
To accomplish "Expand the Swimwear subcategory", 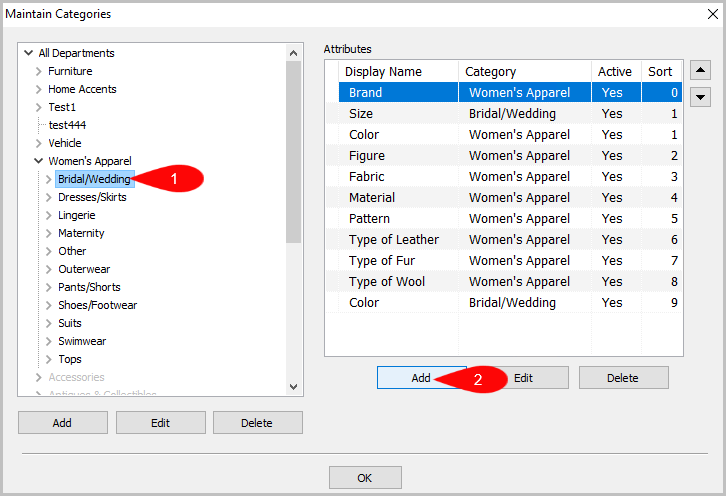I will tap(49, 341).
